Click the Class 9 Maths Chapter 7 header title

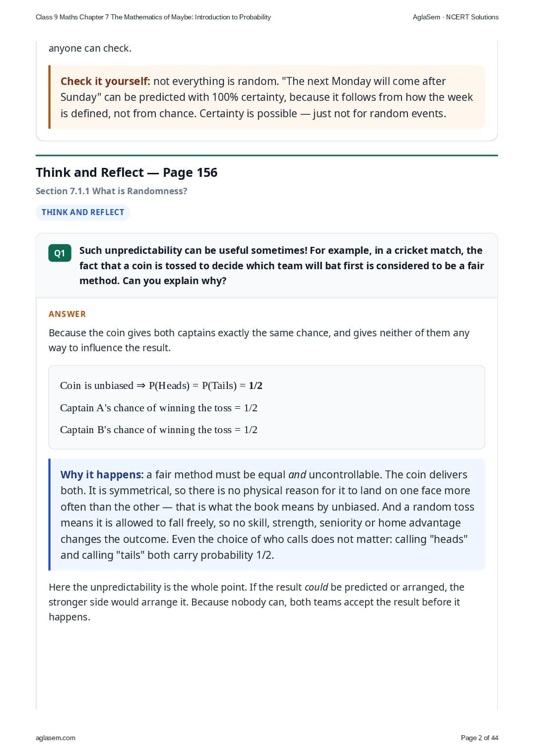tap(153, 17)
